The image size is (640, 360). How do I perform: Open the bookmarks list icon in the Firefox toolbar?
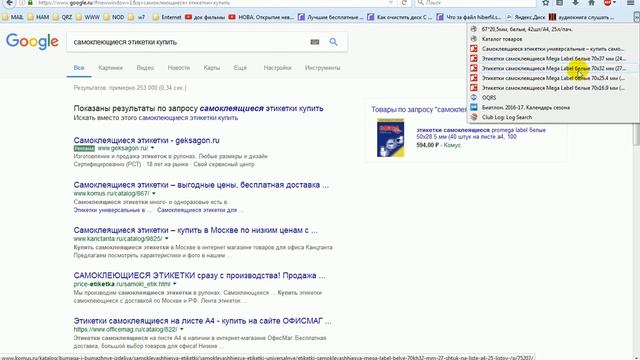(x=560, y=3)
